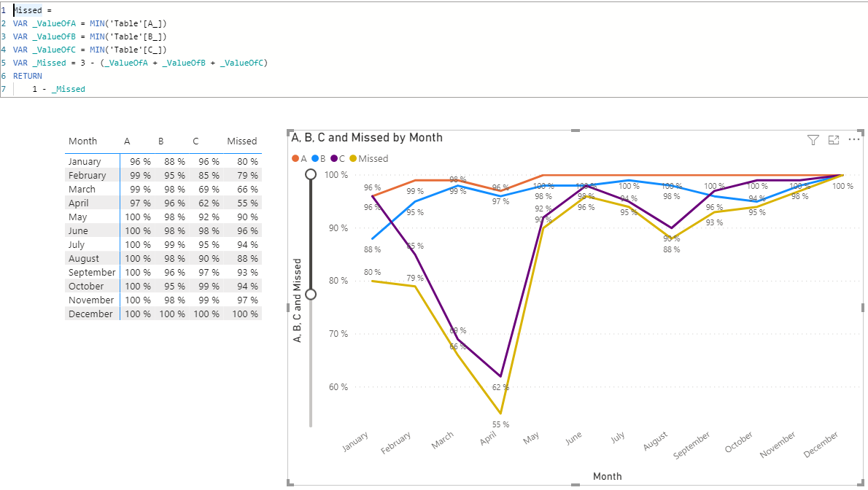This screenshot has width=868, height=490.
Task: Select the June row label
Action: click(x=78, y=231)
